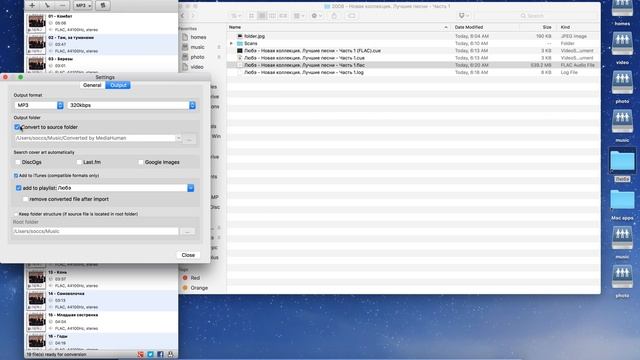Expand the Scans folder disclosure triangle
The width and height of the screenshot is (640, 360).
pos(231,44)
